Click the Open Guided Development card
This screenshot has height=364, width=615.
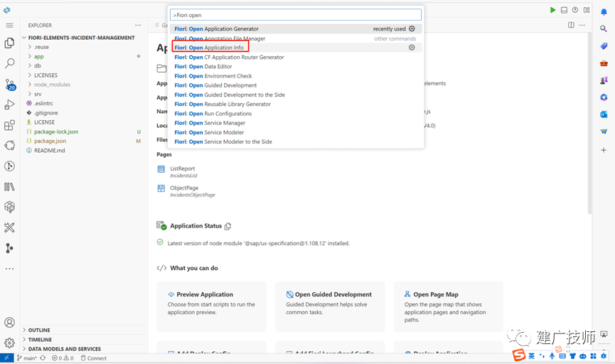tap(330, 306)
